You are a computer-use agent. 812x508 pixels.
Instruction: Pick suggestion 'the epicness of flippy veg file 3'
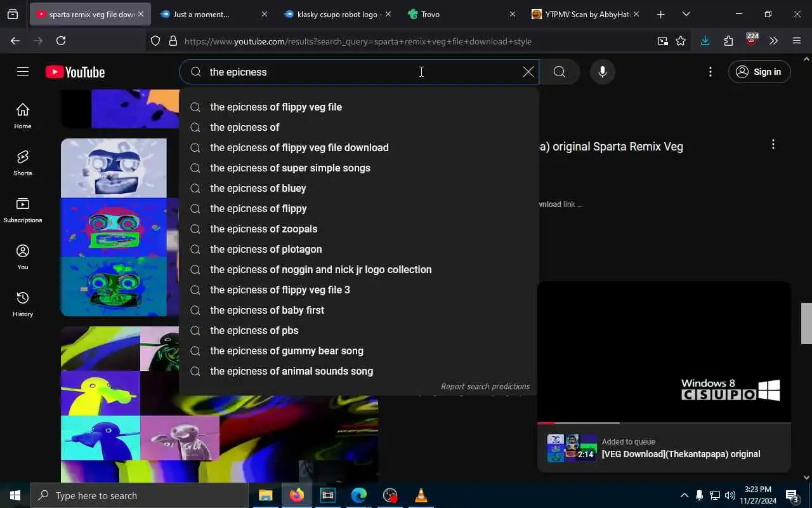(358, 290)
